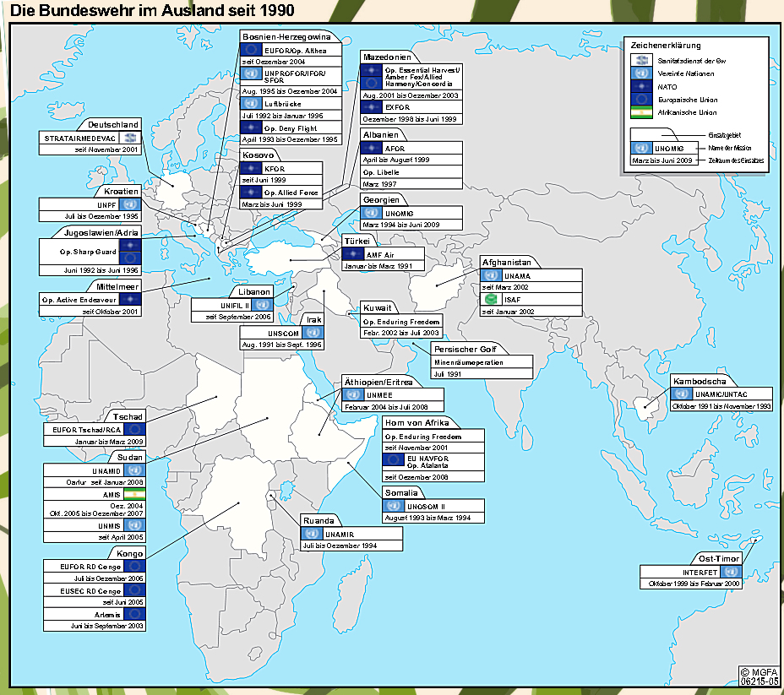
Task: Select the Europäische Union legend flag
Action: pyautogui.click(x=643, y=99)
